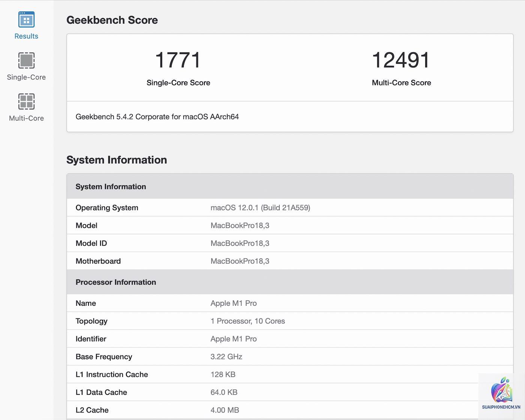Click the macOS 12.0.1 (Build 21A559) value

[x=260, y=208]
